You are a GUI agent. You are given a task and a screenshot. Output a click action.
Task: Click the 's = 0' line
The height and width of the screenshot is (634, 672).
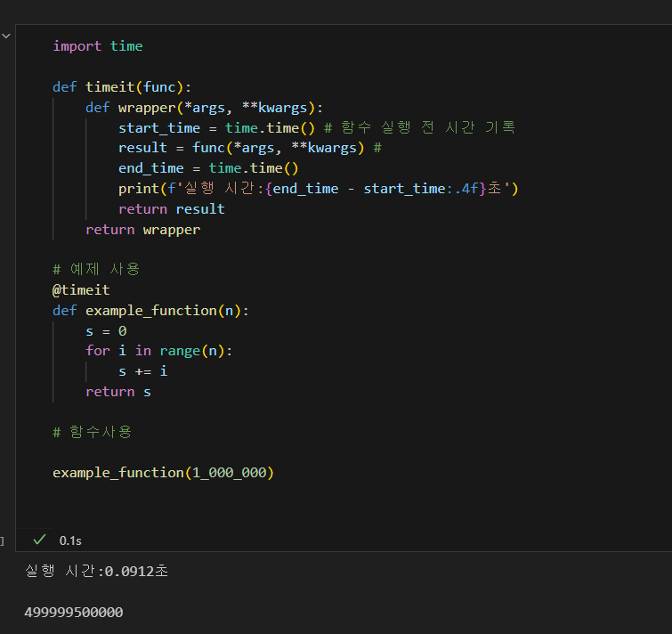106,331
